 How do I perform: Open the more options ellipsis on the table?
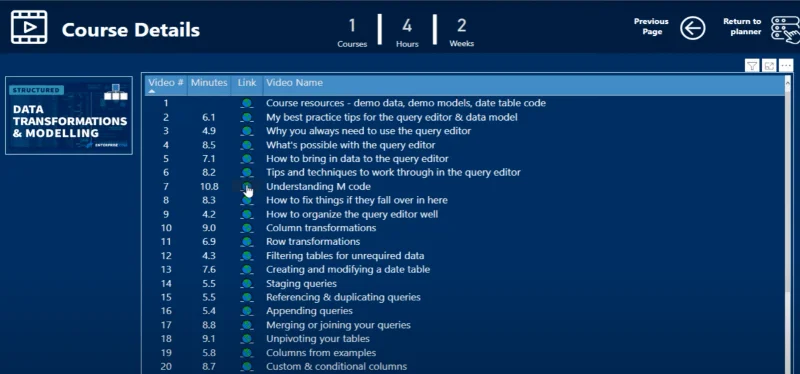coord(786,65)
